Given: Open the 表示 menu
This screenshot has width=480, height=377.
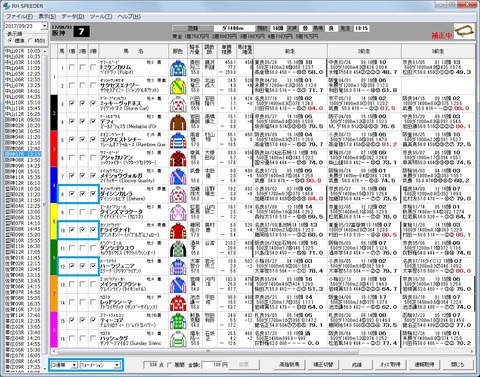Looking at the screenshot, I should pos(47,16).
